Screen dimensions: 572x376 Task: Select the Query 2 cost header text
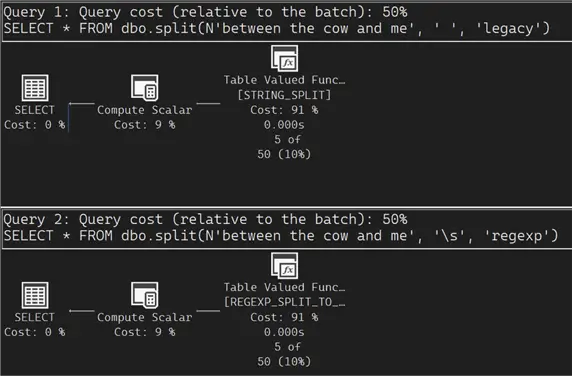click(x=205, y=219)
